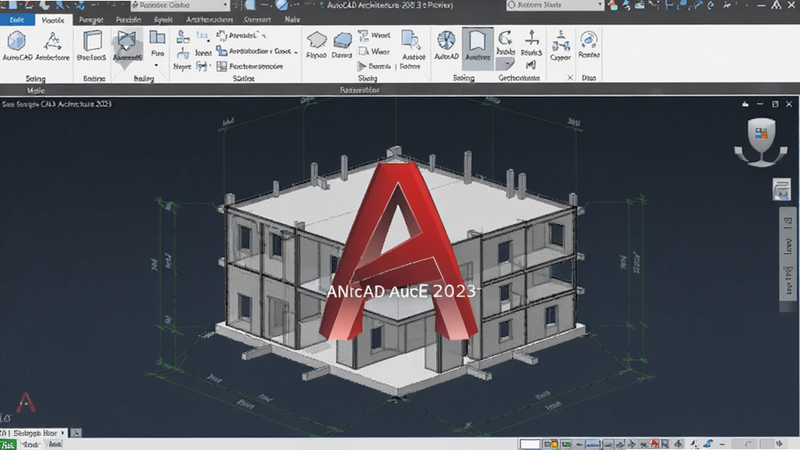
Task: Click the small horn icon below axis icon
Action: click(x=531, y=65)
